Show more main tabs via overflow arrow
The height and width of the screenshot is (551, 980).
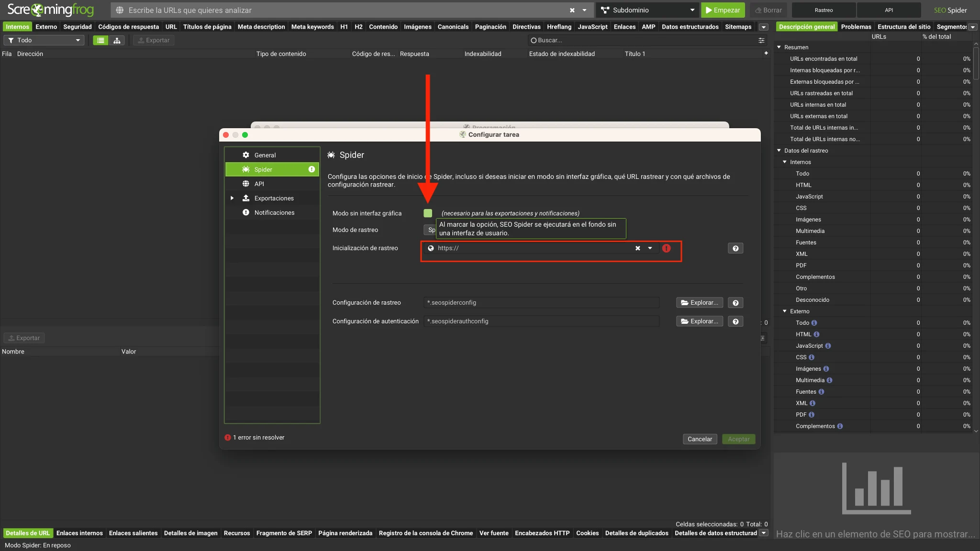pyautogui.click(x=764, y=27)
